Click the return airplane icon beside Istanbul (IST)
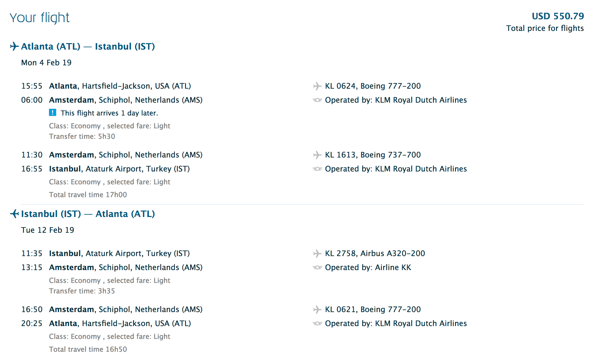Screen dimensions: 592x364 click(14, 214)
